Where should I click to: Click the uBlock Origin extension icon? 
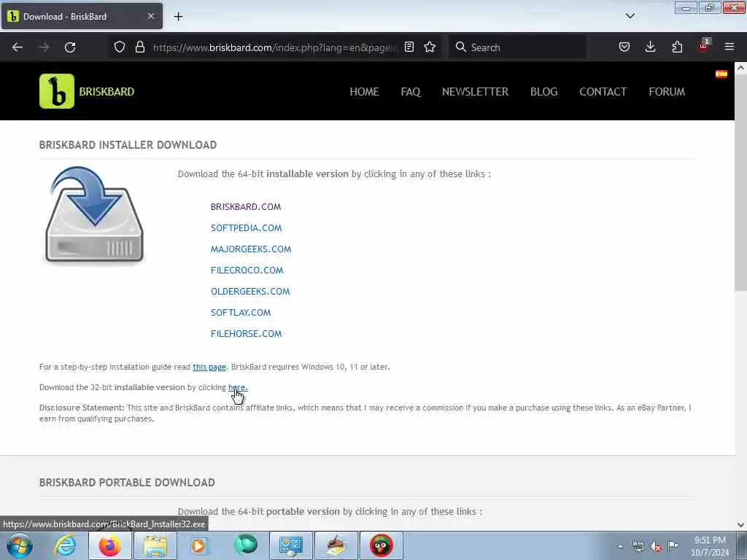click(704, 46)
